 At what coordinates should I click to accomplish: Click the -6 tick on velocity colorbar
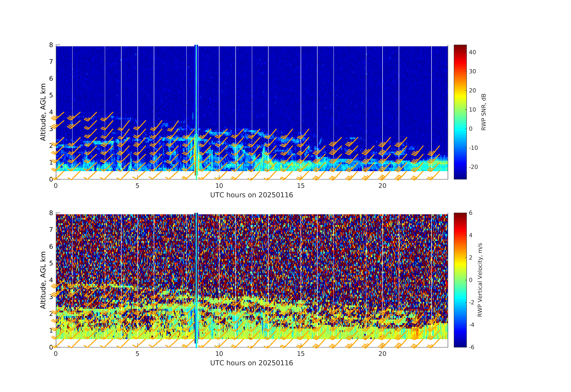(471, 347)
